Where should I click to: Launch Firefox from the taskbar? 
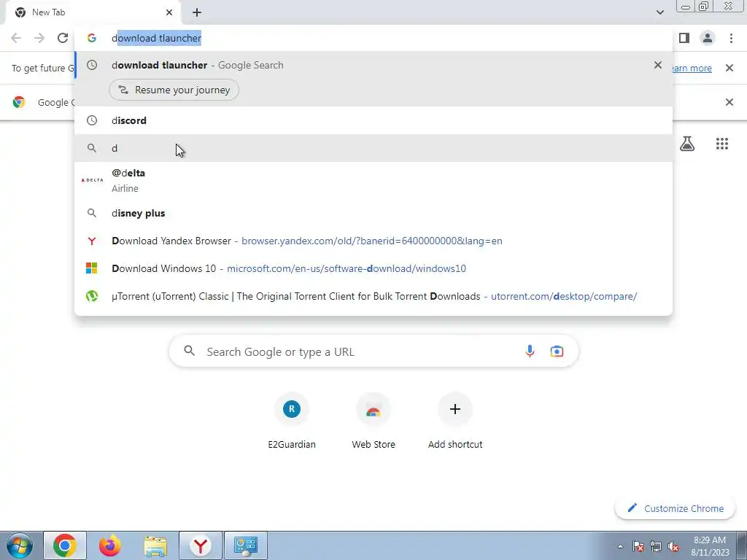(110, 545)
